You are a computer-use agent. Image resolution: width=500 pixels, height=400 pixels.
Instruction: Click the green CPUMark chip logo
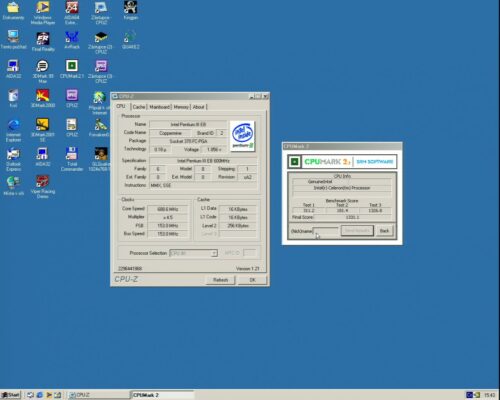point(295,162)
